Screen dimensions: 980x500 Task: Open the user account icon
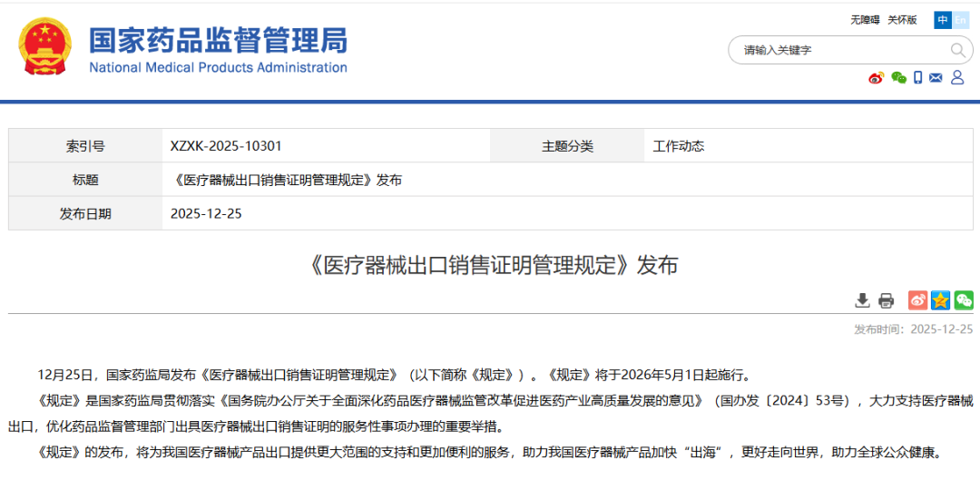(x=957, y=77)
